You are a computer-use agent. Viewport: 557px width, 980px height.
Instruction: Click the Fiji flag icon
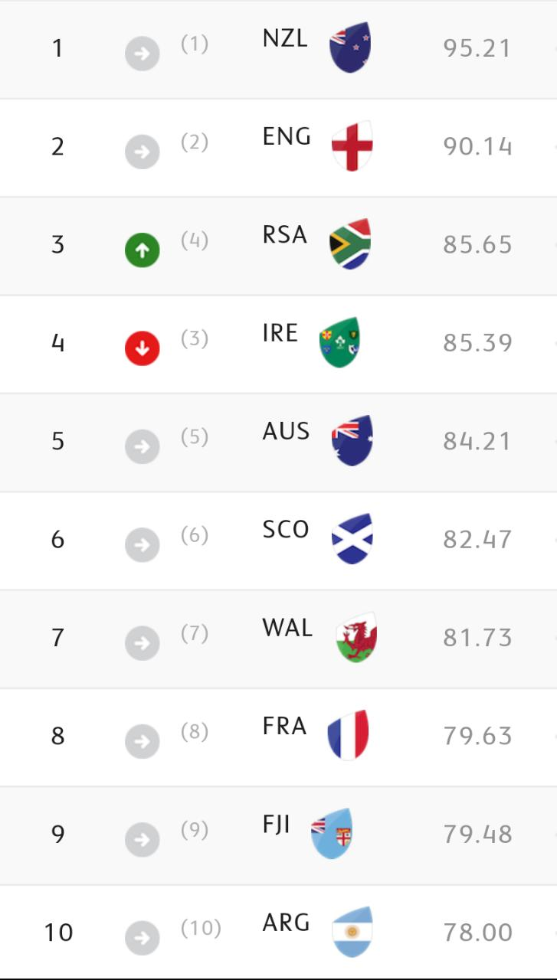[x=332, y=833]
